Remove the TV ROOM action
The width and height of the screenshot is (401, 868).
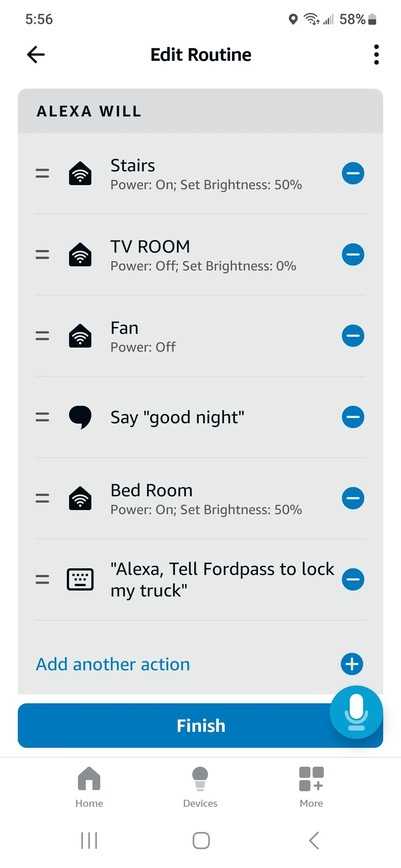pyautogui.click(x=353, y=254)
